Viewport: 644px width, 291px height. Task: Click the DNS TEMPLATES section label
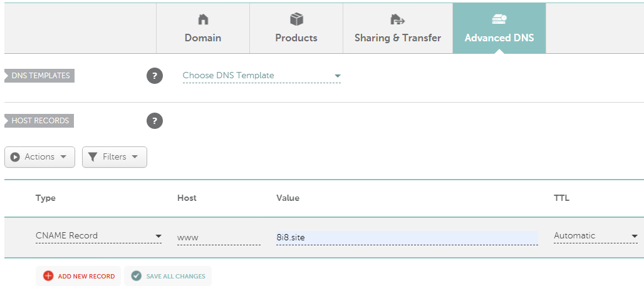[x=40, y=76]
